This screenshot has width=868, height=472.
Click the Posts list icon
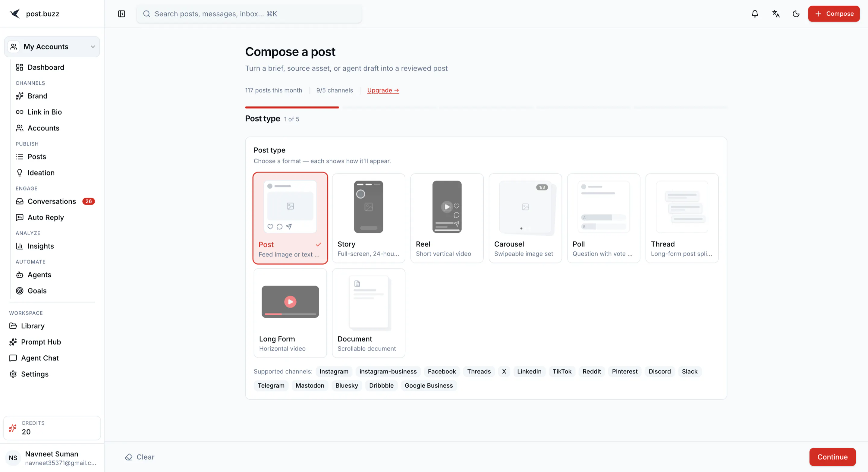(x=20, y=157)
